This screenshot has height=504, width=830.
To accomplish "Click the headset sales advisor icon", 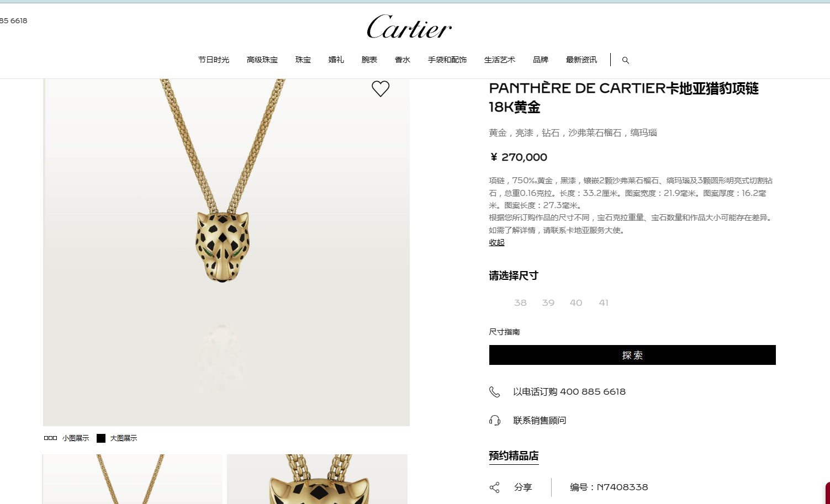I will (x=495, y=421).
